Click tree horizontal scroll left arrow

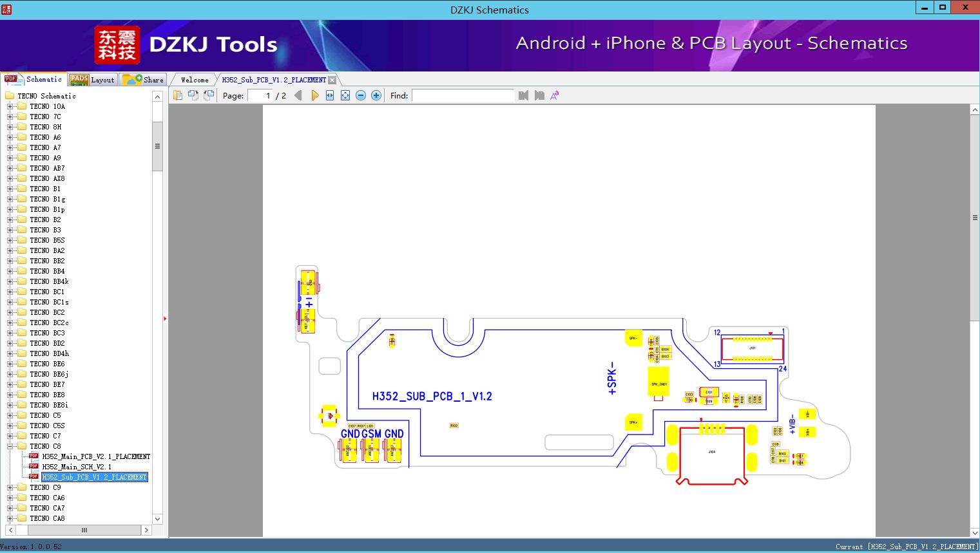[10, 530]
